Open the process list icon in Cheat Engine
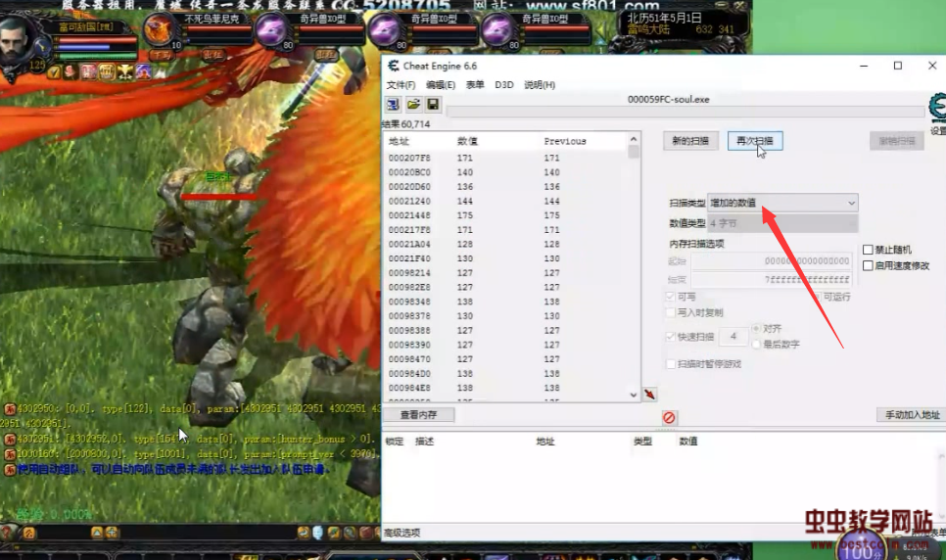This screenshot has width=946, height=560. tap(394, 105)
